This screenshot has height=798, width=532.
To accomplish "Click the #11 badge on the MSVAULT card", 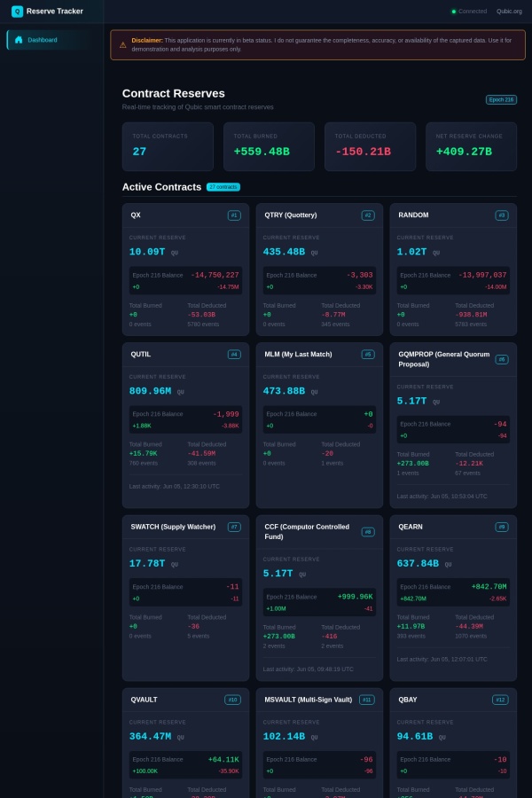I will (x=366, y=700).
